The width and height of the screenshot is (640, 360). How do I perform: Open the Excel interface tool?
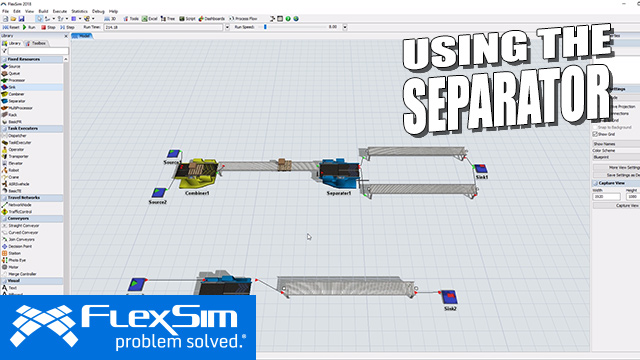pos(149,19)
